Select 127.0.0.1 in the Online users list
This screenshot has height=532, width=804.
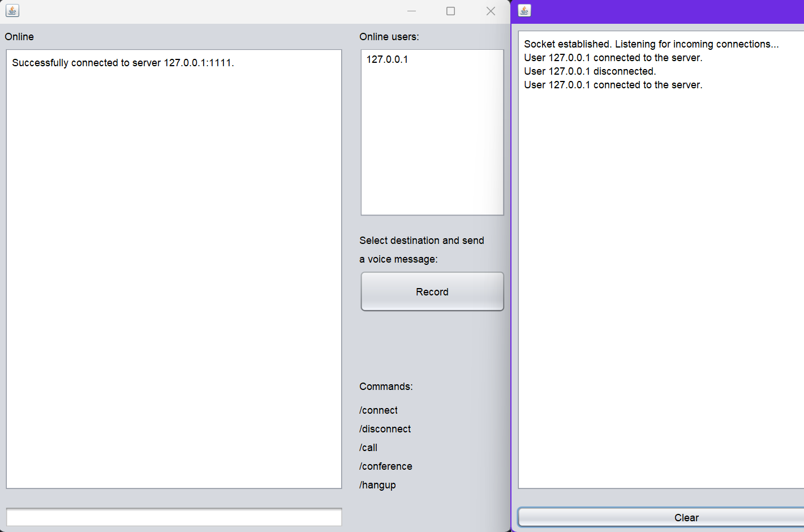[x=387, y=59]
